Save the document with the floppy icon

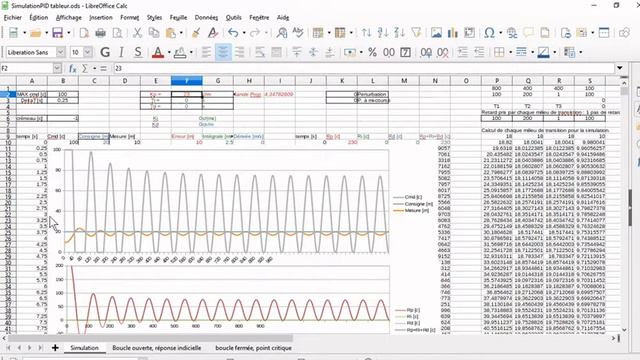click(58, 33)
